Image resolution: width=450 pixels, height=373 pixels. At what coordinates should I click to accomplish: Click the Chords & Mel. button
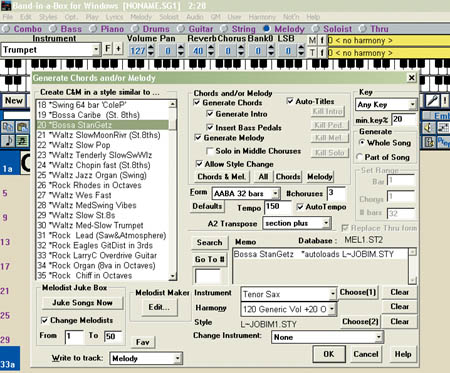(222, 177)
